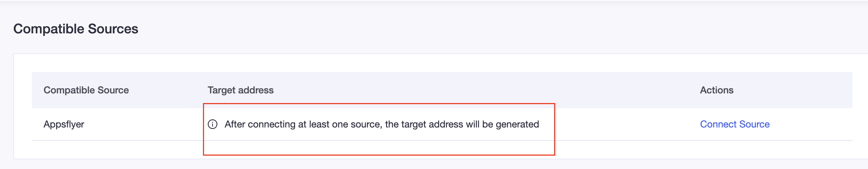Image resolution: width=868 pixels, height=169 pixels.
Task: Click Connect Source in the Actions column
Action: point(735,124)
